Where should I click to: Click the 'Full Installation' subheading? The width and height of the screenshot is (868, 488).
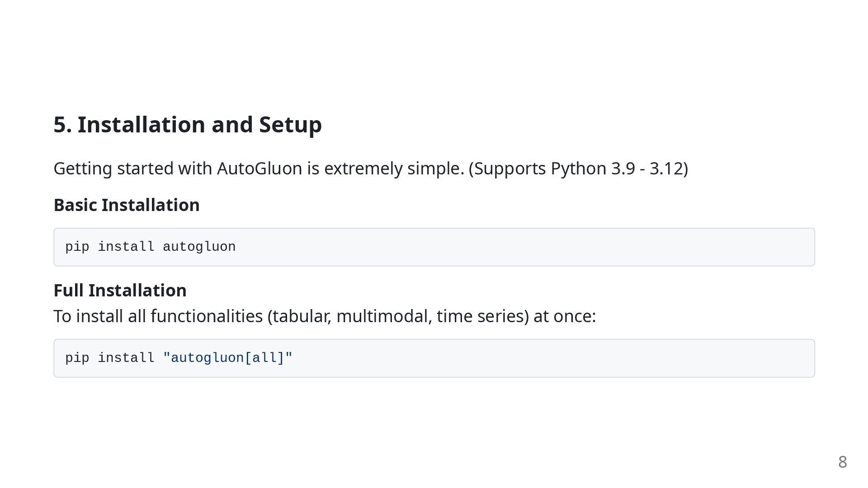pyautogui.click(x=120, y=291)
